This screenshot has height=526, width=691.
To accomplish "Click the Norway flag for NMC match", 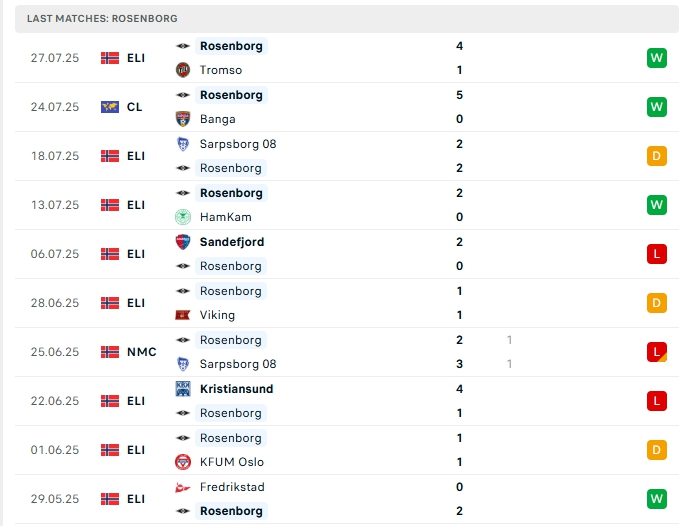I will tap(110, 352).
